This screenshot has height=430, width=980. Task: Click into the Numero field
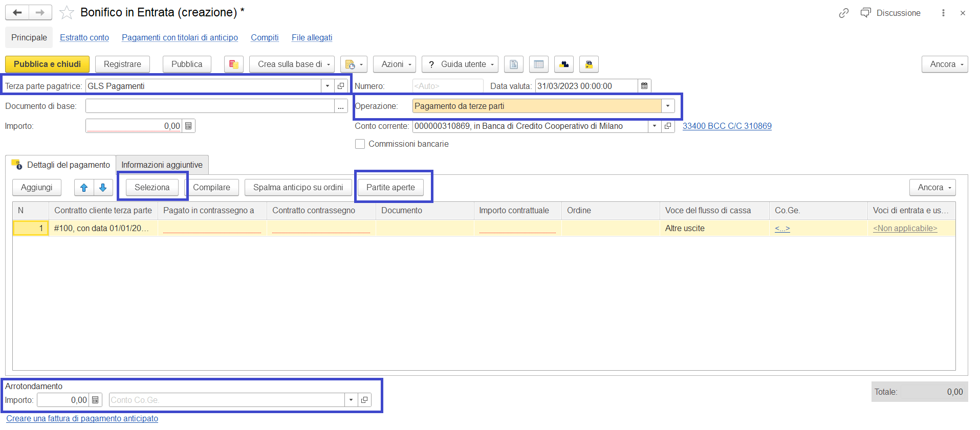pos(448,86)
